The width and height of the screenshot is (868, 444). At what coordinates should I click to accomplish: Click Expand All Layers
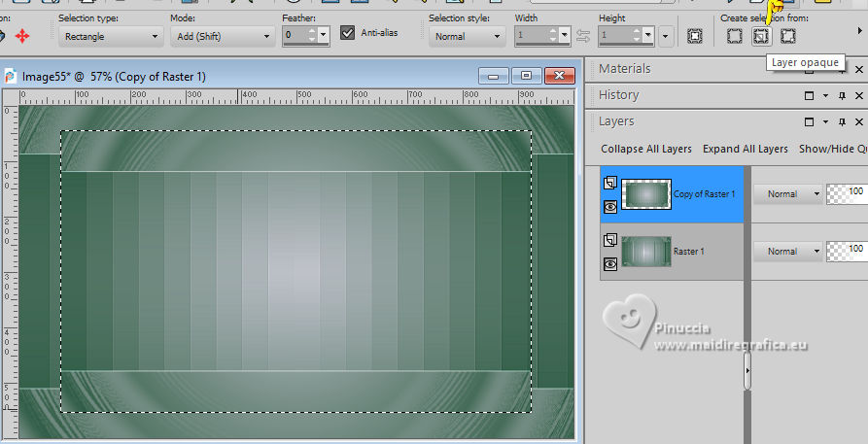tap(746, 149)
